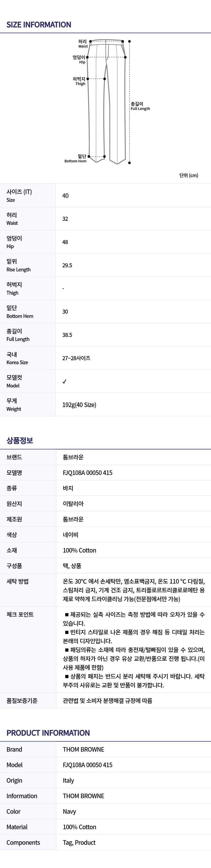Click the weight 192g(40 Size) value
Image resolution: width=211 pixels, height=868 pixels.
point(79,405)
